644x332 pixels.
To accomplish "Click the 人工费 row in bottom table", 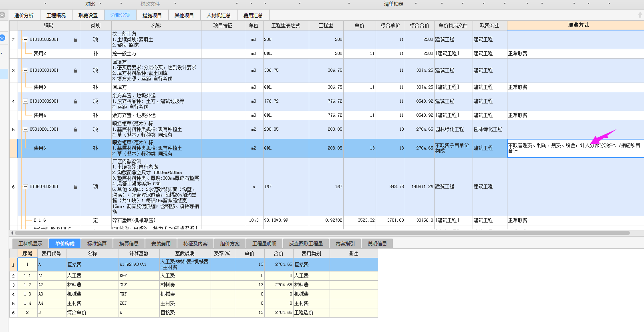I will click(193, 275).
